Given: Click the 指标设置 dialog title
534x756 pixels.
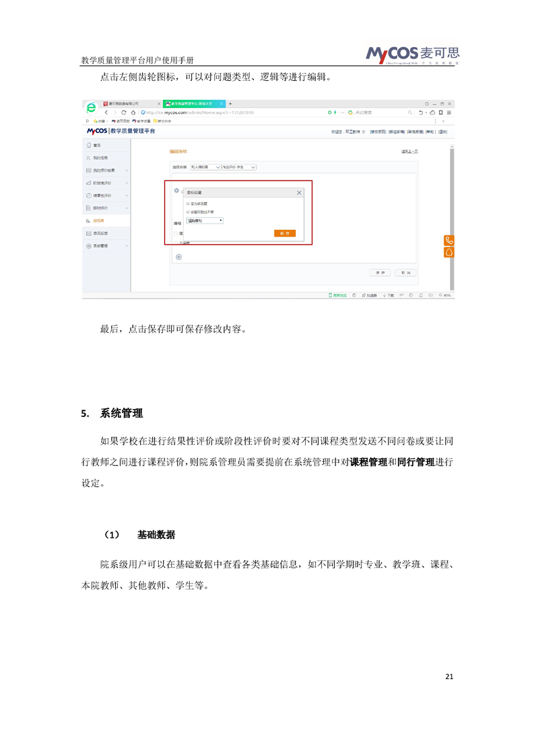Looking at the screenshot, I should coord(194,193).
